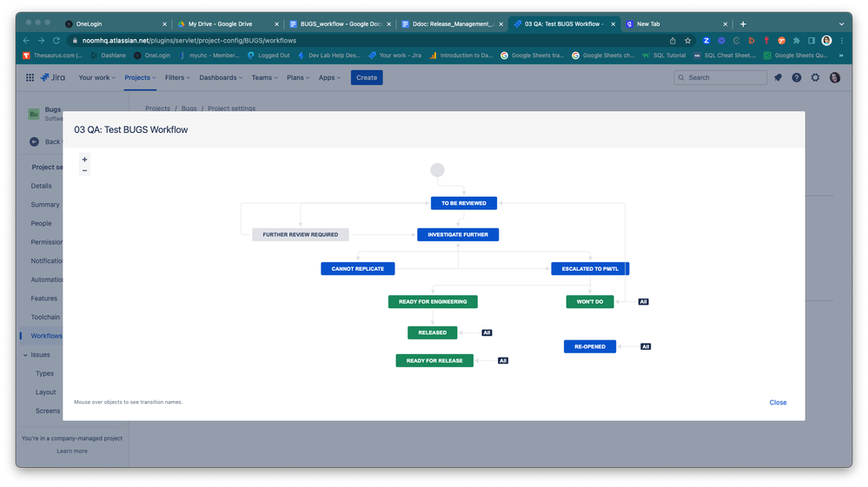Click the browser forward arrow
Screen dimensions: 868x487
(41, 40)
